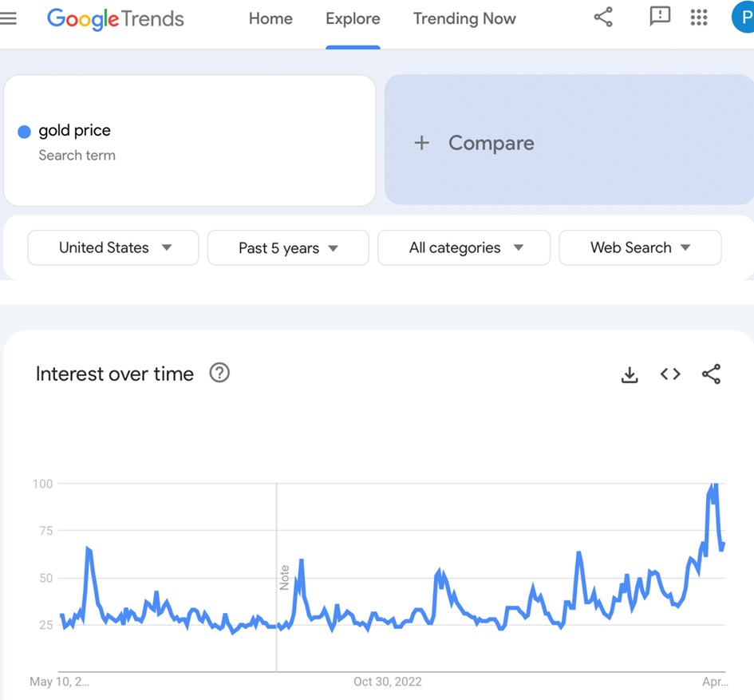This screenshot has width=754, height=700.
Task: Click the blue gold price color dot
Action: tap(24, 132)
